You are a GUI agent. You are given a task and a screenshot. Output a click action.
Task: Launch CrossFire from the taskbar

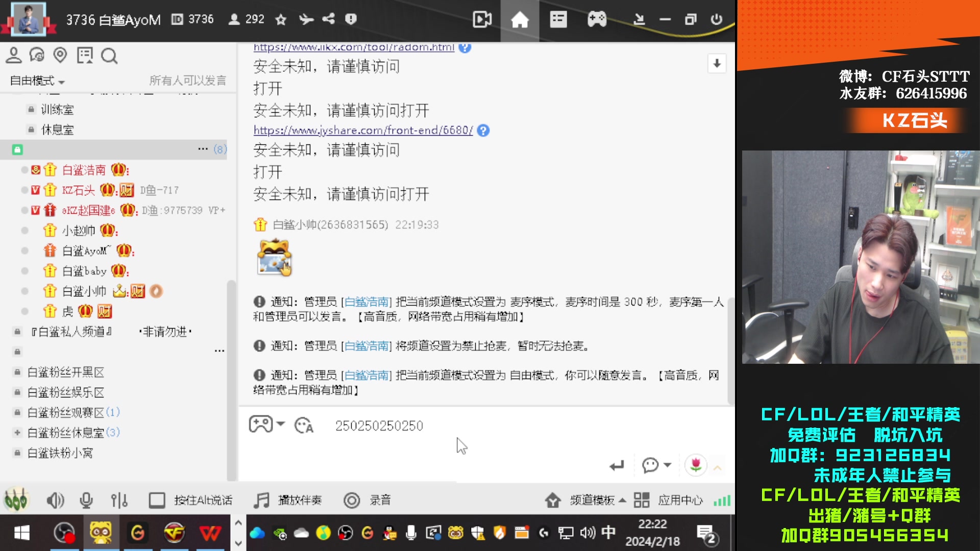(x=174, y=532)
